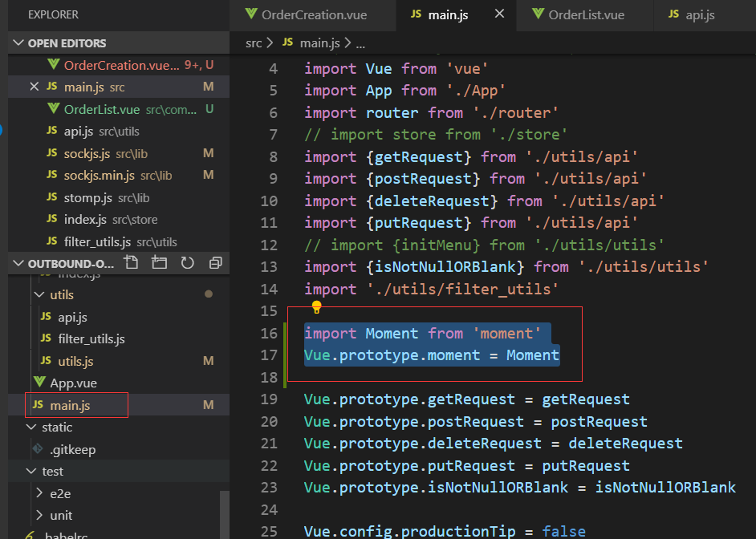Select main.js in the project file tree
Viewport: 756px width, 539px height.
[x=119, y=405]
